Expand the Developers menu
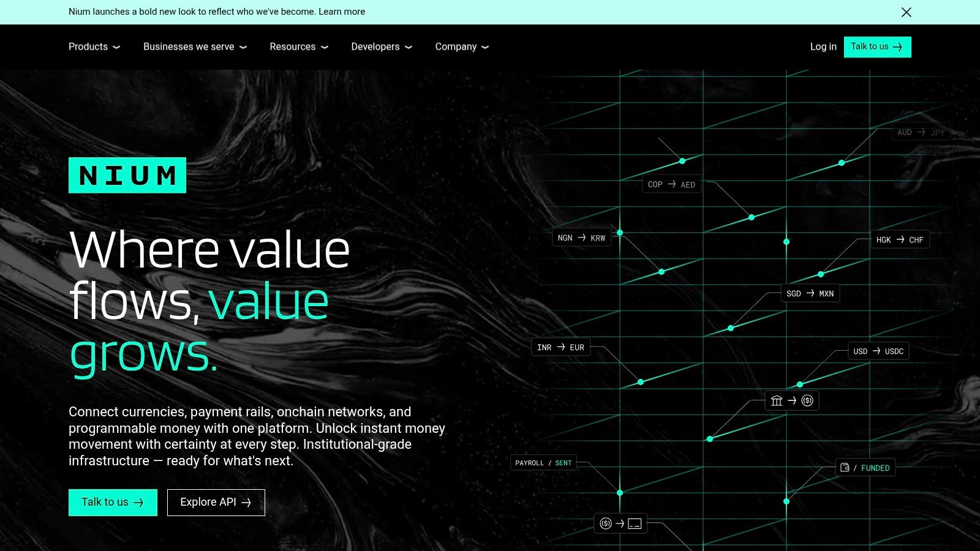 382,47
